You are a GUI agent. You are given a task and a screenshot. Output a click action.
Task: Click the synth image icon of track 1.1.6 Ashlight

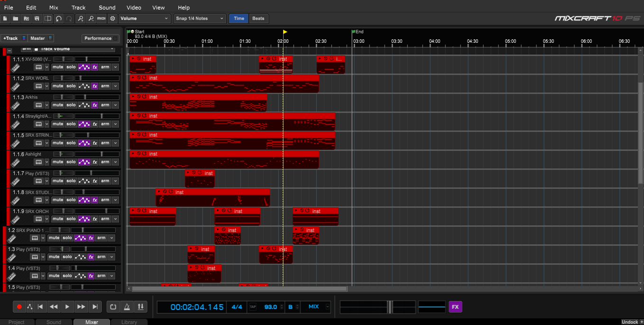[x=16, y=163]
